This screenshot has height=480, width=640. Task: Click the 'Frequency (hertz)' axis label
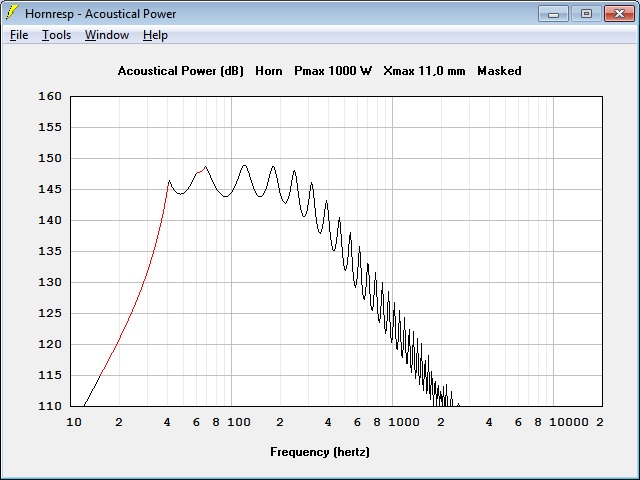tap(320, 452)
